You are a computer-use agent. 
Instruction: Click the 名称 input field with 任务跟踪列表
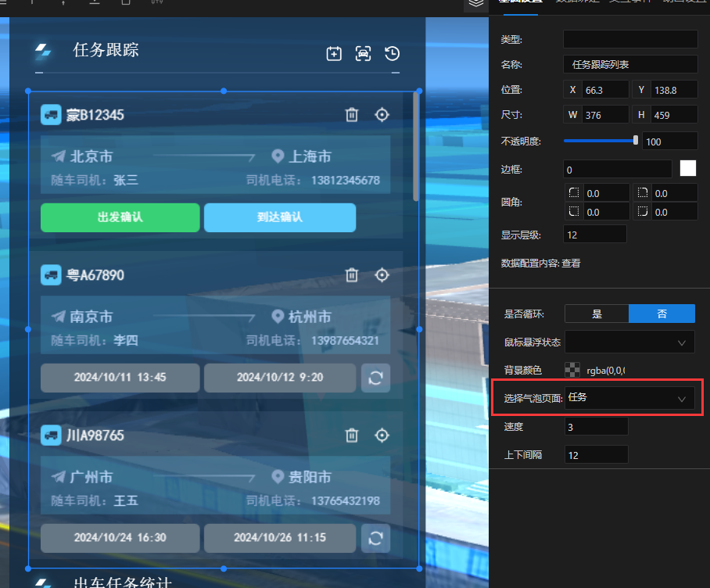point(629,64)
